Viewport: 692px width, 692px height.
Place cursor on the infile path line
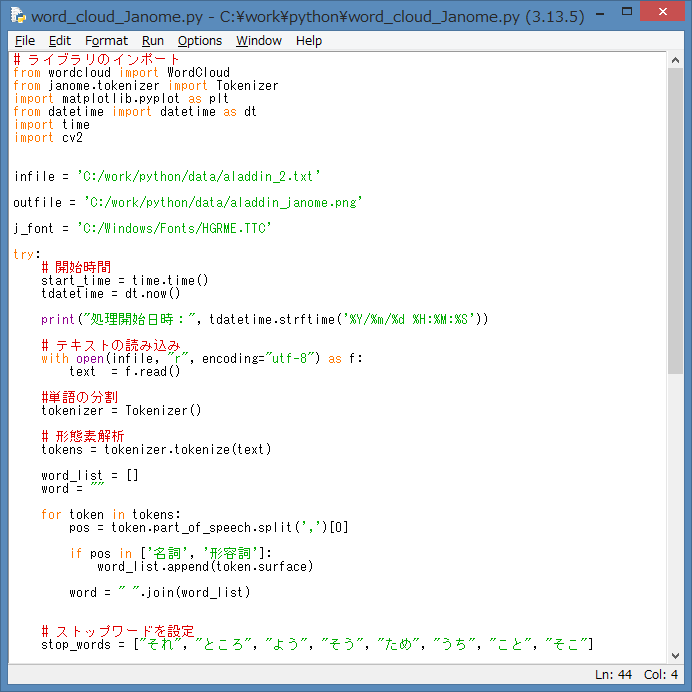pyautogui.click(x=167, y=177)
